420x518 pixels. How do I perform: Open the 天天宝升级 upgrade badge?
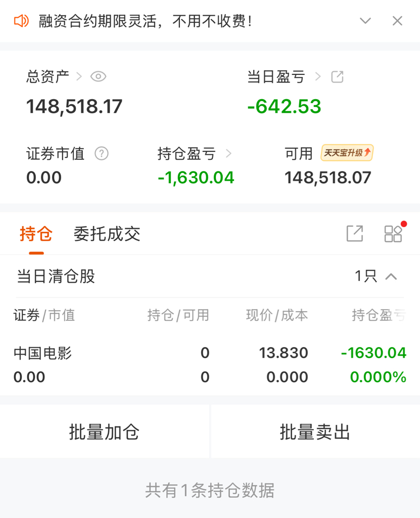tap(347, 153)
